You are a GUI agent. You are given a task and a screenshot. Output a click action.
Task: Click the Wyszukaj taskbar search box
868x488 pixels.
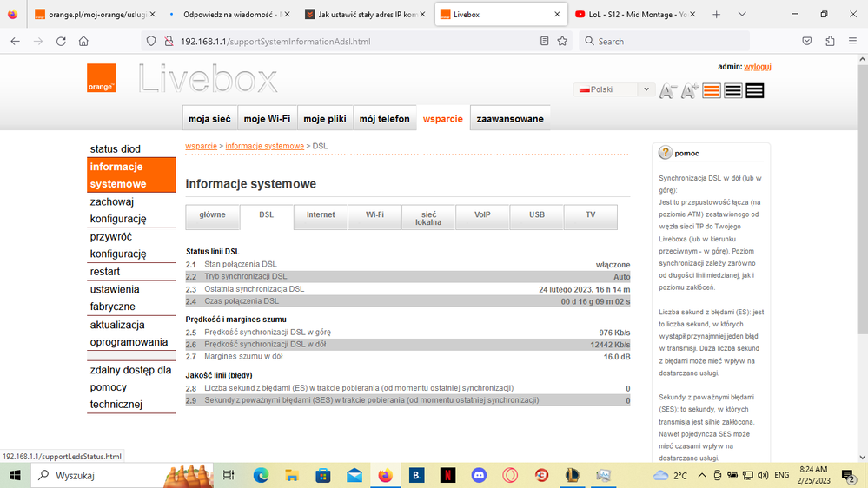pos(123,475)
